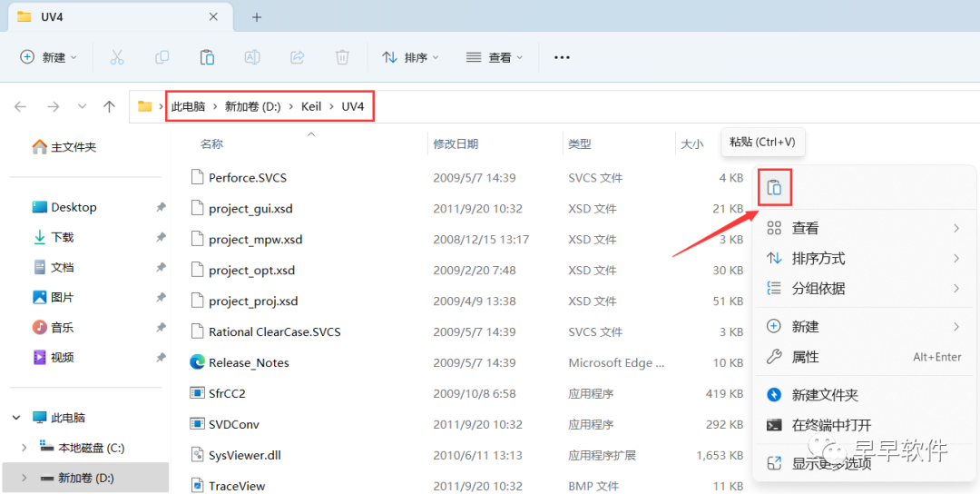Click the Paste clipboard icon in toolbar

(x=207, y=57)
